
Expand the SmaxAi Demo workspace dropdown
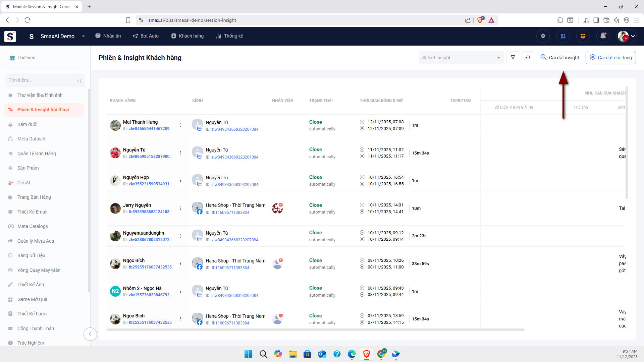(x=84, y=36)
